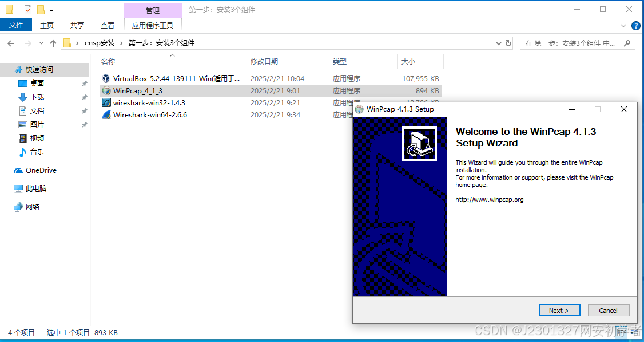Close the WinPcap Setup window

click(x=624, y=109)
